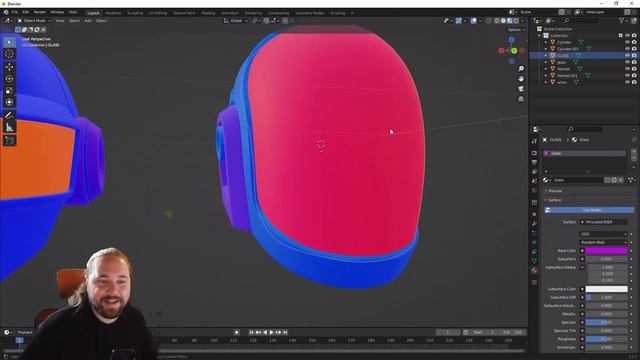Expand the Preview panel
Viewport: 640px width, 360px height.
click(x=555, y=191)
